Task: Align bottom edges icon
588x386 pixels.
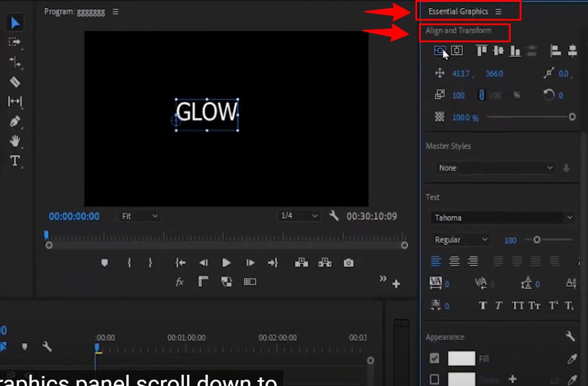Action: click(515, 51)
